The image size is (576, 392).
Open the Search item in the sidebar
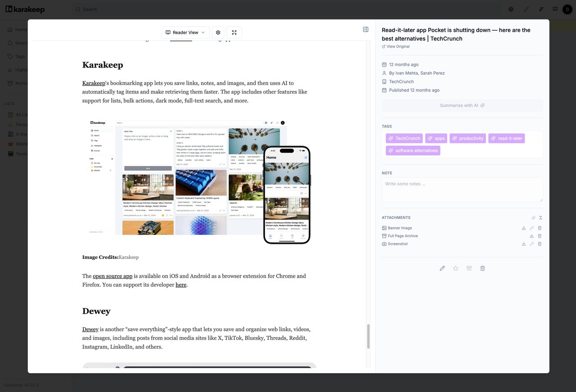[17, 43]
